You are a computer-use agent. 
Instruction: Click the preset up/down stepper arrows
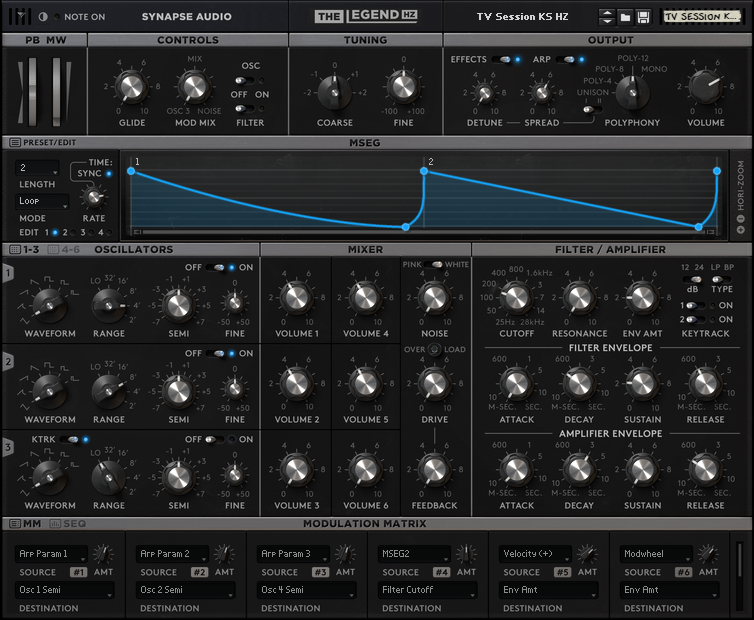[607, 17]
